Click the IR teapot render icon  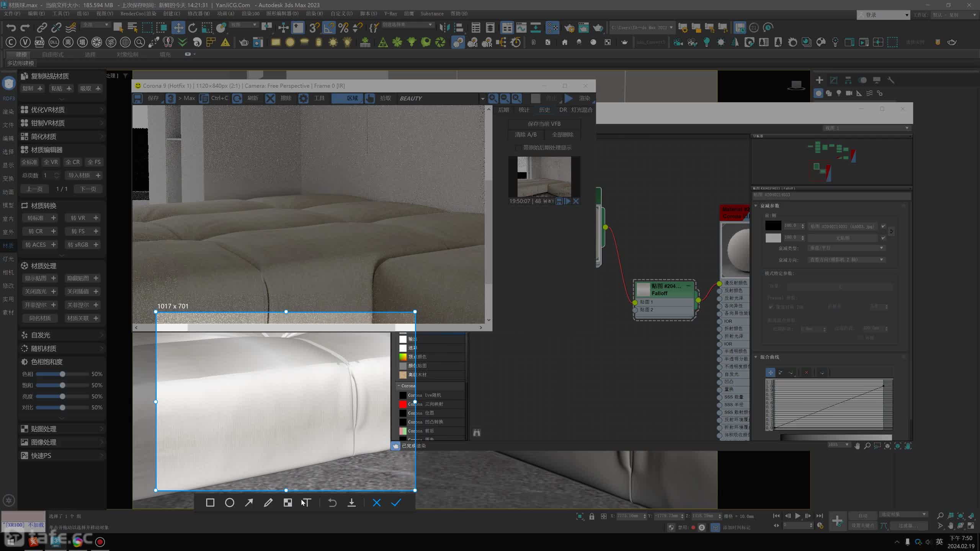point(244,42)
